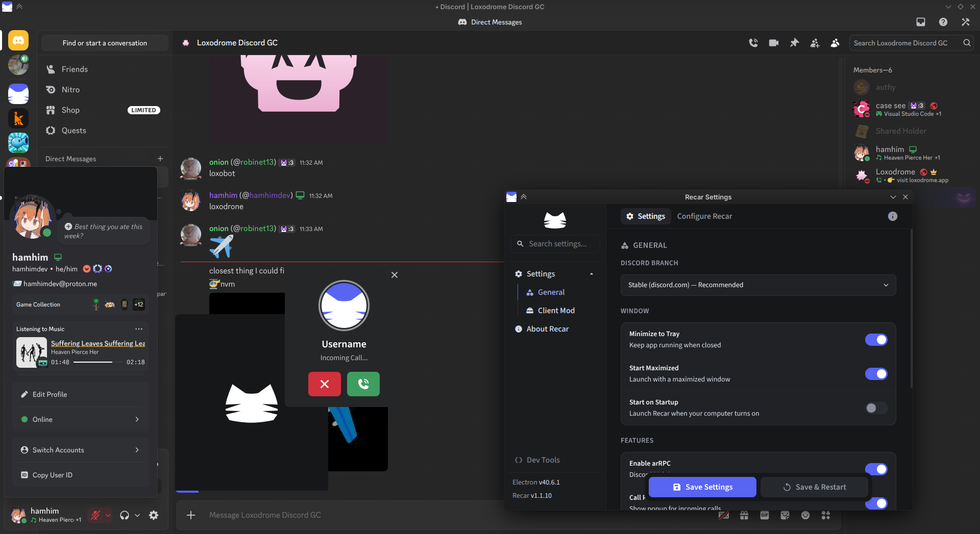
Task: Enable Start on Startup in Recar
Action: (875, 408)
